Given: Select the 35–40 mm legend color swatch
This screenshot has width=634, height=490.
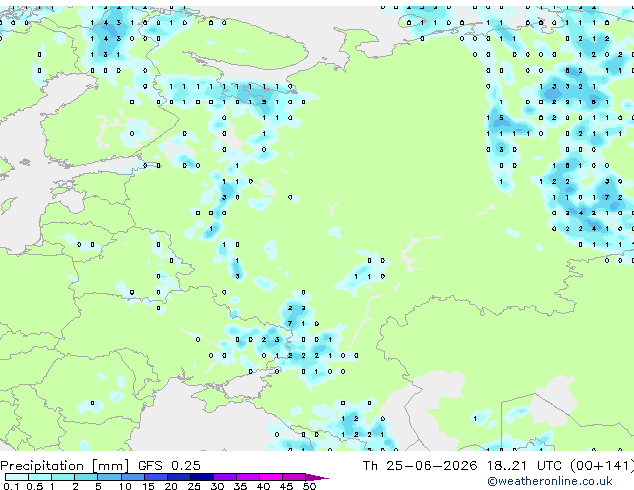Looking at the screenshot, I should 247,477.
